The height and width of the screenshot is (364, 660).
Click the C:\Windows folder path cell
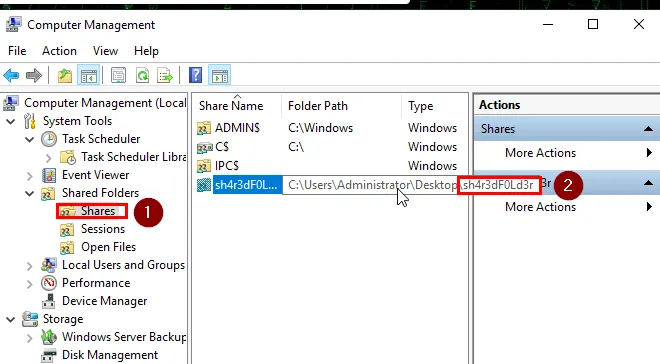(x=320, y=128)
